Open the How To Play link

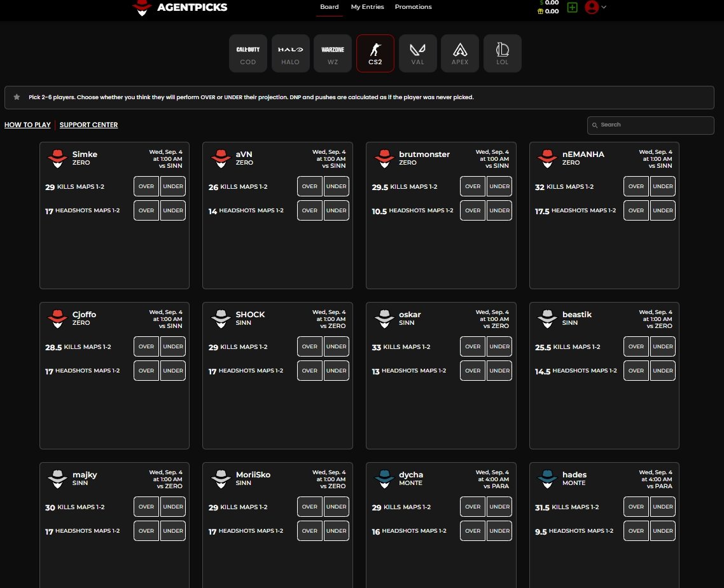coord(27,125)
